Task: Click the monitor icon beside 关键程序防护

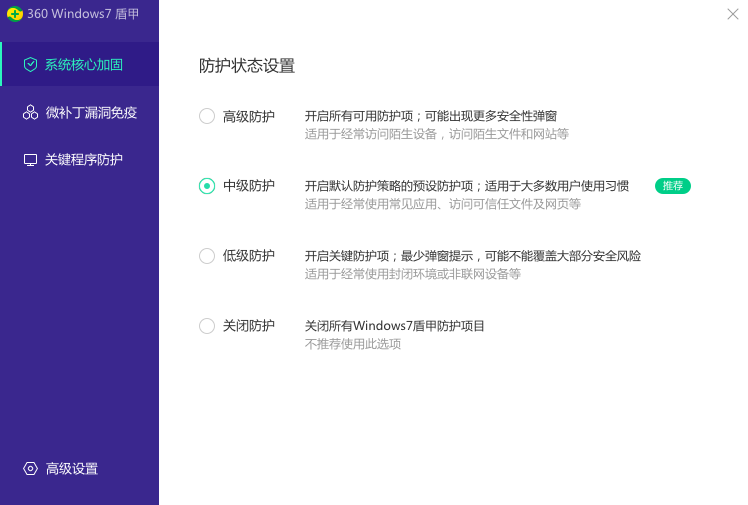Action: tap(30, 160)
